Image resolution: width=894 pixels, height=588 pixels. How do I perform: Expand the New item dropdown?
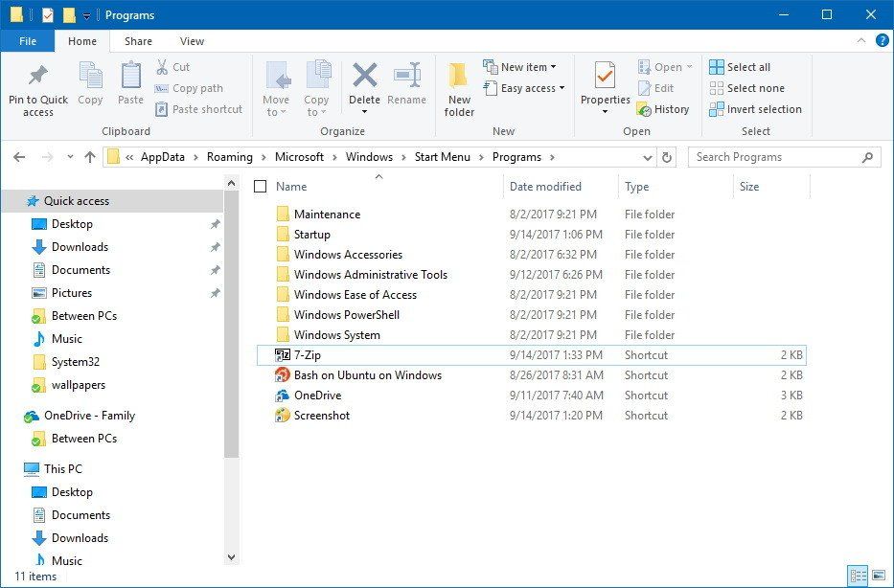pyautogui.click(x=522, y=66)
